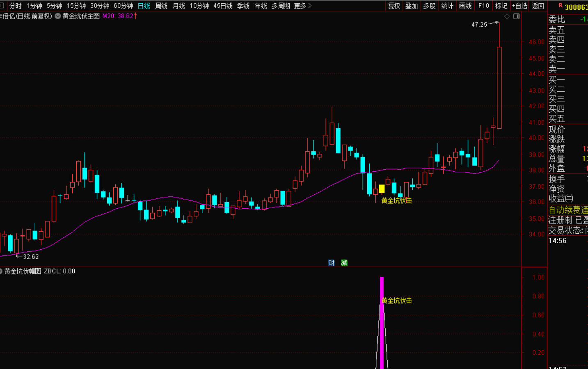Click the 47.25 high price marker
This screenshot has width=588, height=369.
[x=479, y=25]
